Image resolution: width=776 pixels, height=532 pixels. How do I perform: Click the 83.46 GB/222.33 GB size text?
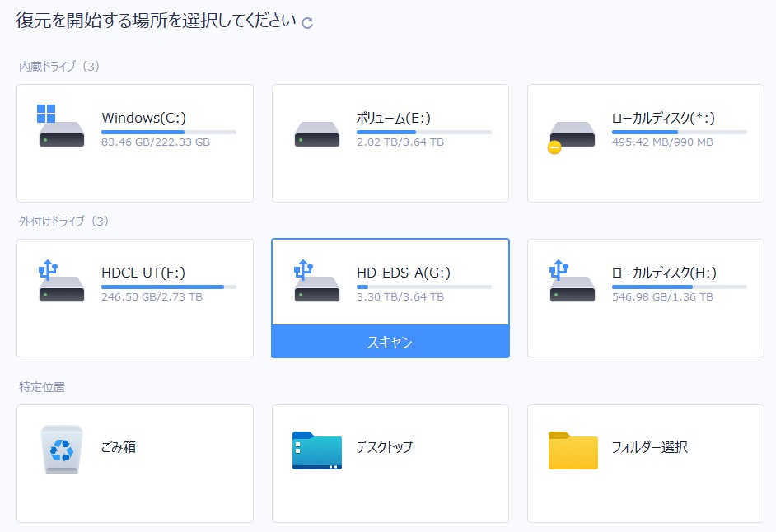pos(156,142)
